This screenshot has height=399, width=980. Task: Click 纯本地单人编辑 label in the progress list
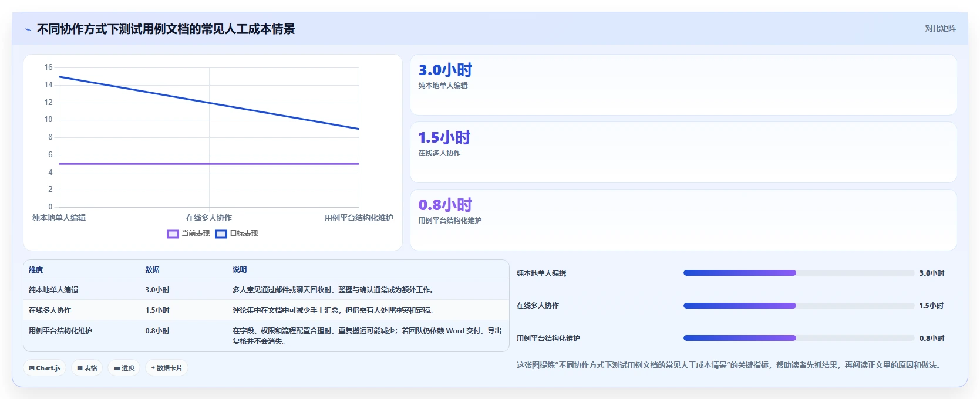(541, 273)
